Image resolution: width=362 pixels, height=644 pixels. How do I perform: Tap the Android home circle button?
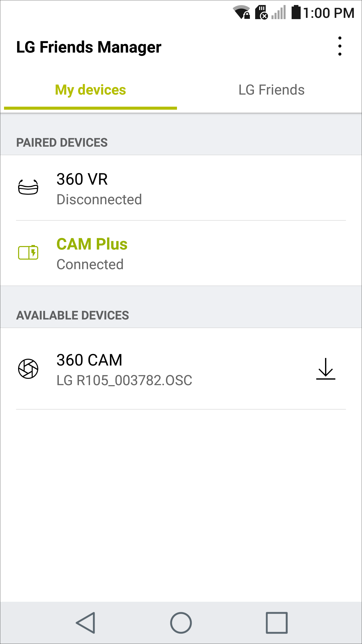(x=181, y=623)
